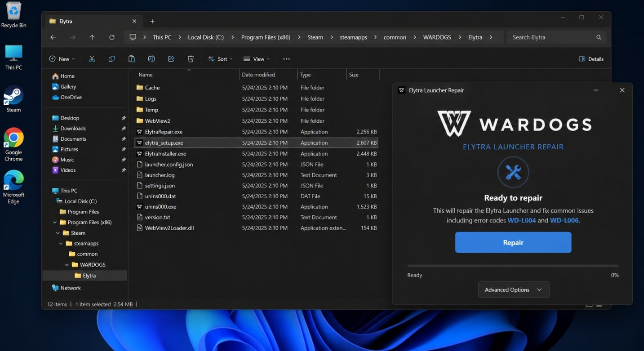
Task: Collapse the WARDOGS tree node
Action: (67, 265)
